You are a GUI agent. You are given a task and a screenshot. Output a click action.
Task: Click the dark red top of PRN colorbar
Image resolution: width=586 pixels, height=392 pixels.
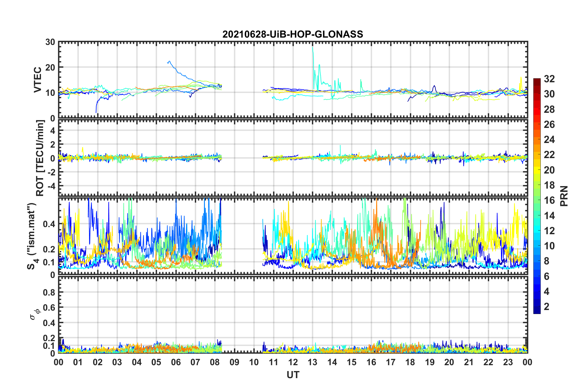[x=537, y=81]
